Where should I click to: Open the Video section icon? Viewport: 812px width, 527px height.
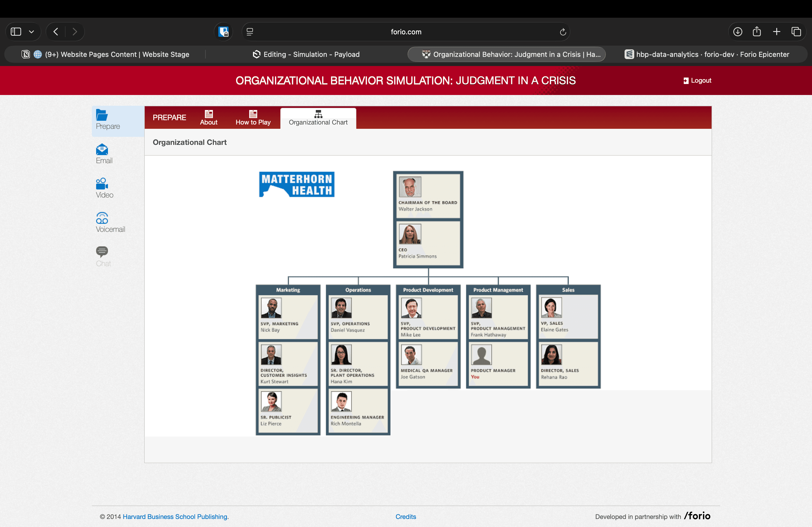[102, 184]
